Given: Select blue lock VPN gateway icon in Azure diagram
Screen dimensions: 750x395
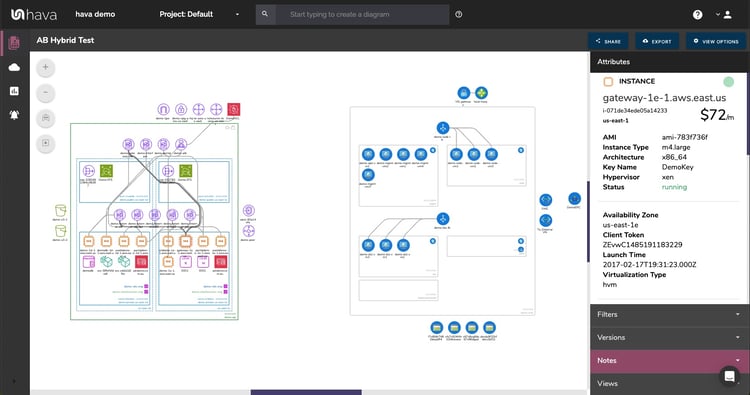Looking at the screenshot, I should 463,93.
